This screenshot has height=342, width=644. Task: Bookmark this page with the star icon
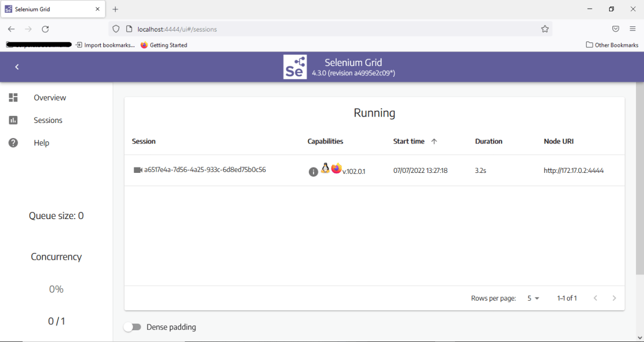(545, 29)
